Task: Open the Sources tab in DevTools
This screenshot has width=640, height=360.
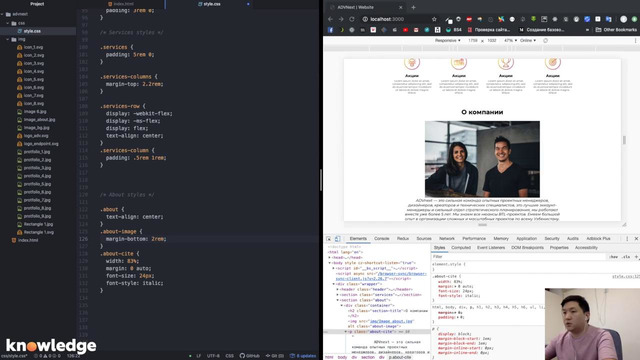Action: [424, 239]
